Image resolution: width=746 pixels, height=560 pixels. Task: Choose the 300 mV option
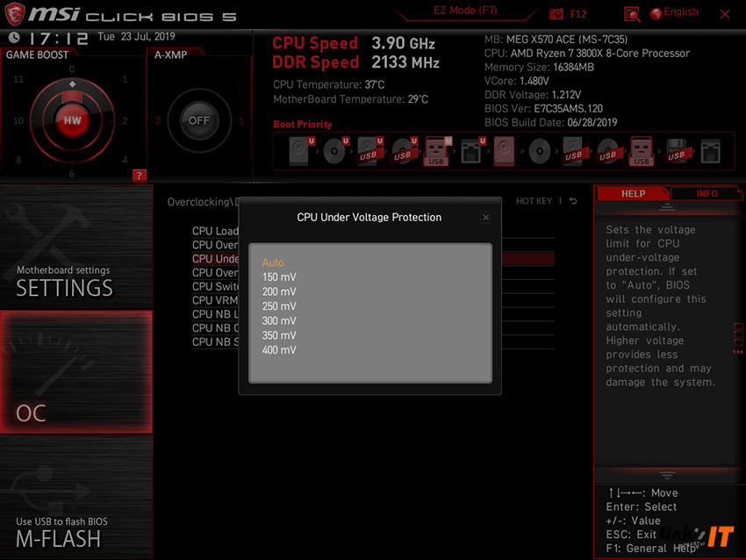coord(279,321)
